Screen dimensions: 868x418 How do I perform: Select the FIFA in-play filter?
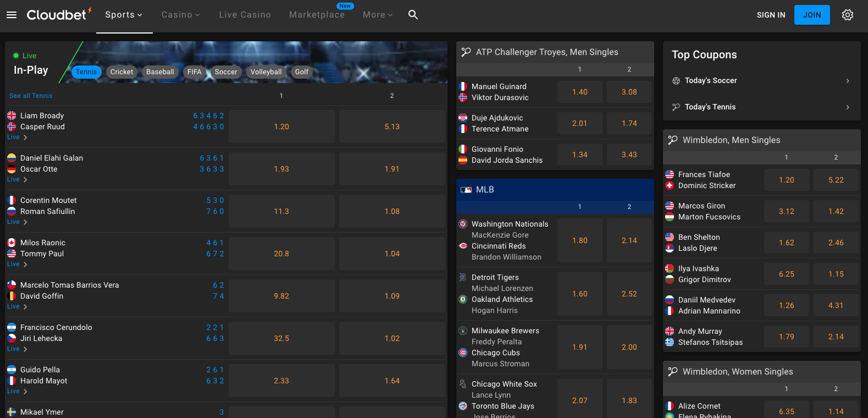pyautogui.click(x=194, y=72)
